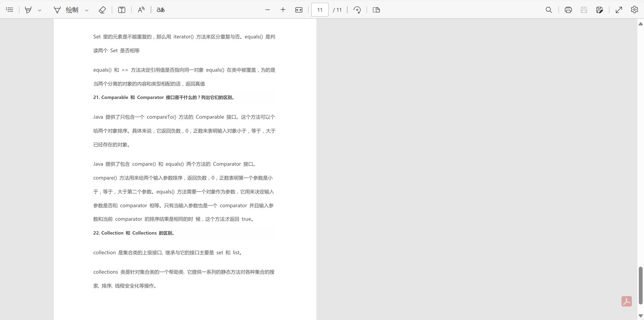Zoom out with the minus button

click(268, 10)
